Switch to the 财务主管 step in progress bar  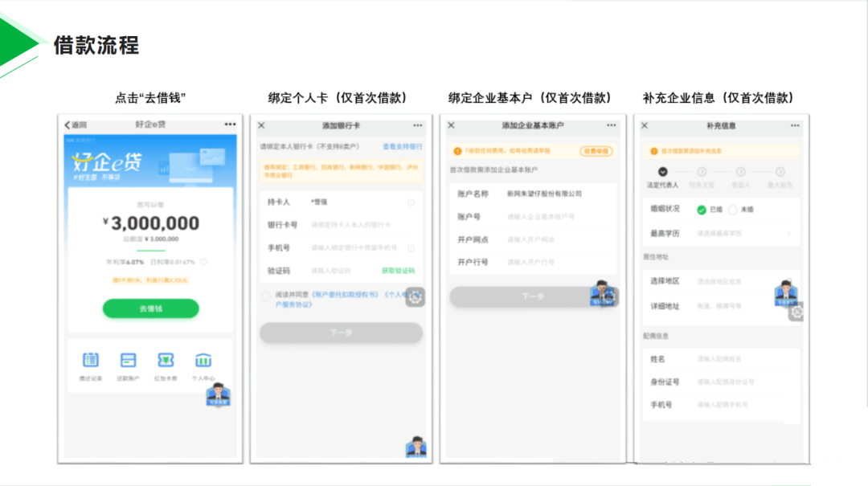pyautogui.click(x=702, y=172)
